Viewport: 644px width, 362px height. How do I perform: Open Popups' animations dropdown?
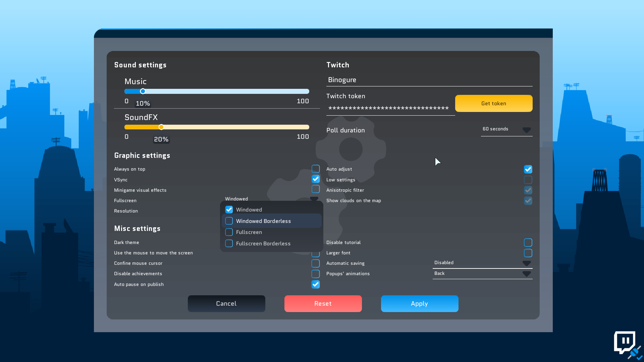click(x=482, y=274)
